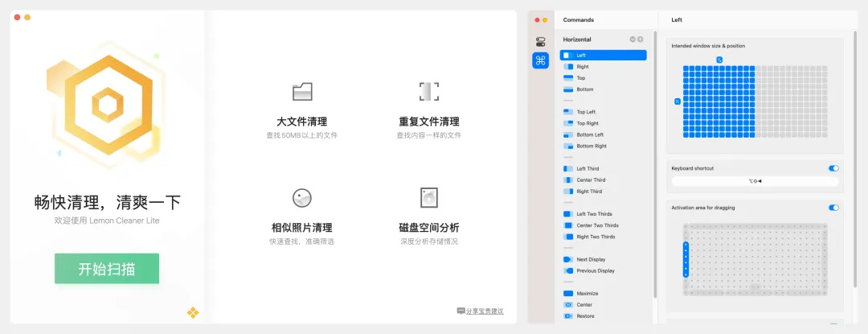The width and height of the screenshot is (868, 334).
Task: Click the Commands title in the sidebar header
Action: (x=579, y=20)
